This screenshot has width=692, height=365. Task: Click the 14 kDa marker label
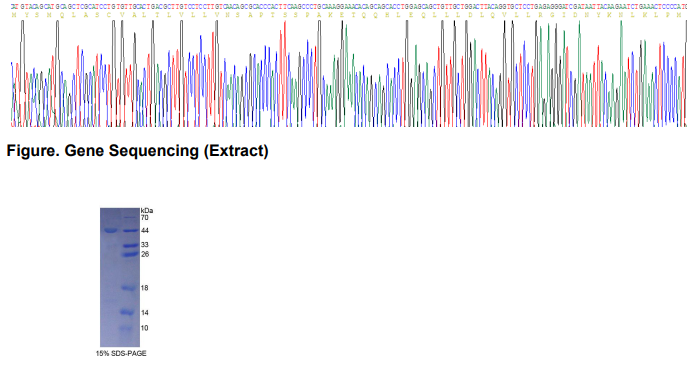tap(144, 312)
